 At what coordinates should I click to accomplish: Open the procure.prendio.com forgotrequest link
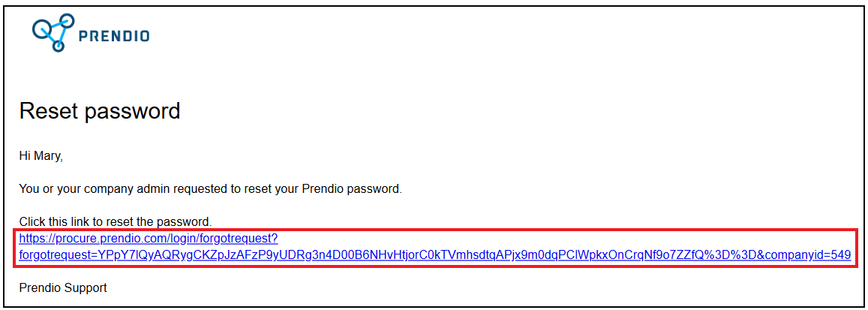click(434, 247)
